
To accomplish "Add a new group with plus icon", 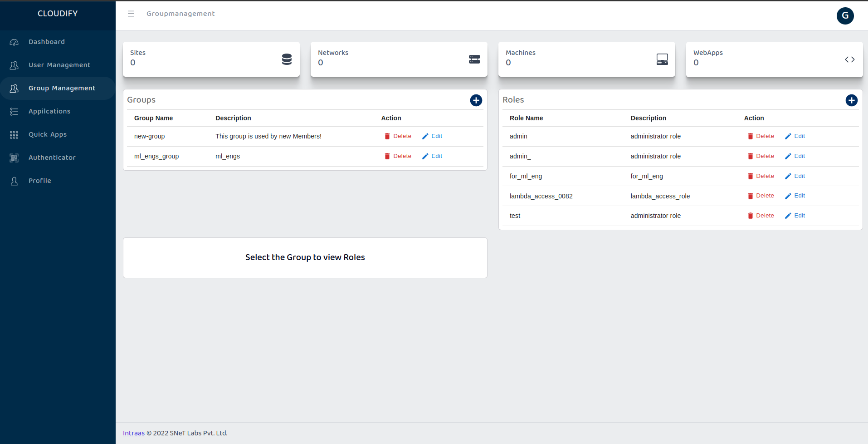I will point(476,100).
